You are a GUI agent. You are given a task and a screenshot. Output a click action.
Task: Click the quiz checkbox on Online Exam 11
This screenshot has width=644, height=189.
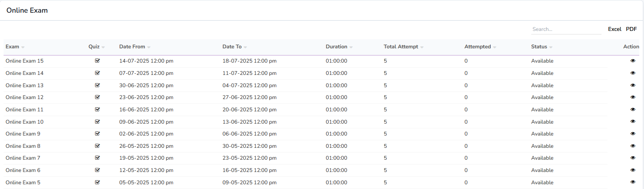[97, 109]
